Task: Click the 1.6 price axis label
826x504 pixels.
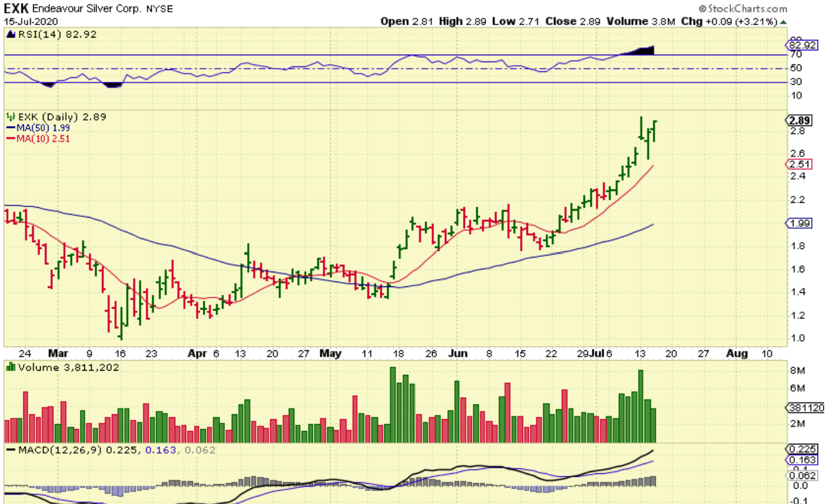Action: 797,269
